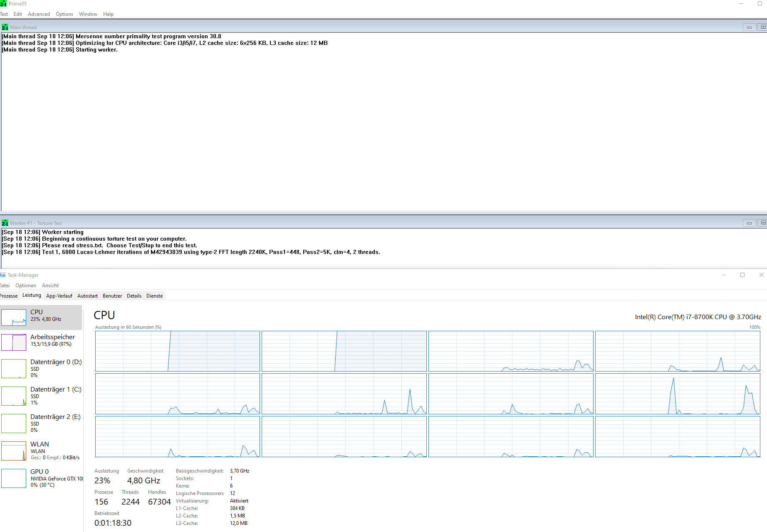The width and height of the screenshot is (767, 532).
Task: Open the Test menu in Prime95
Action: coord(4,14)
